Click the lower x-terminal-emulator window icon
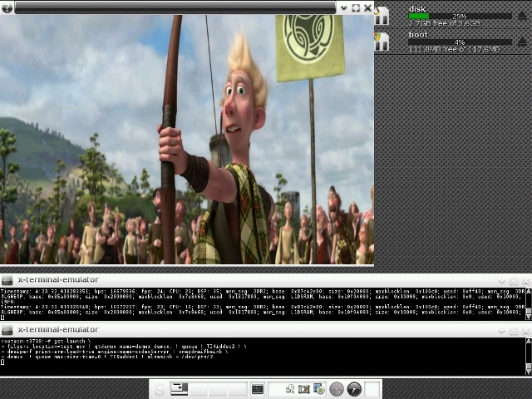This screenshot has height=399, width=532. pos(7,330)
